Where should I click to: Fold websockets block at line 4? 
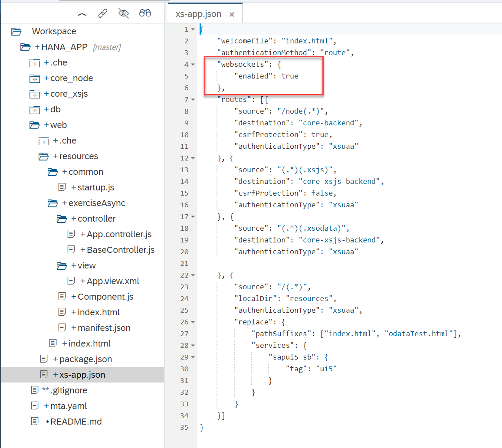point(193,65)
